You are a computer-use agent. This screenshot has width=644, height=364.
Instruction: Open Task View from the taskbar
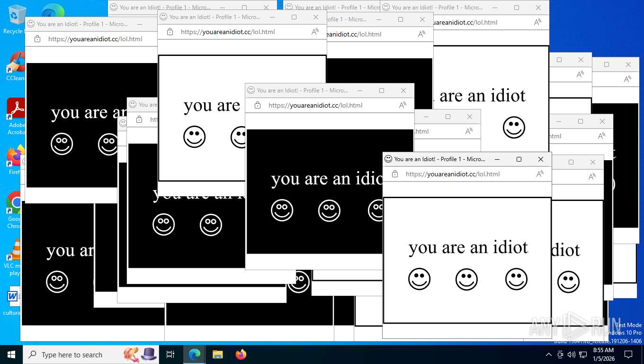170,355
